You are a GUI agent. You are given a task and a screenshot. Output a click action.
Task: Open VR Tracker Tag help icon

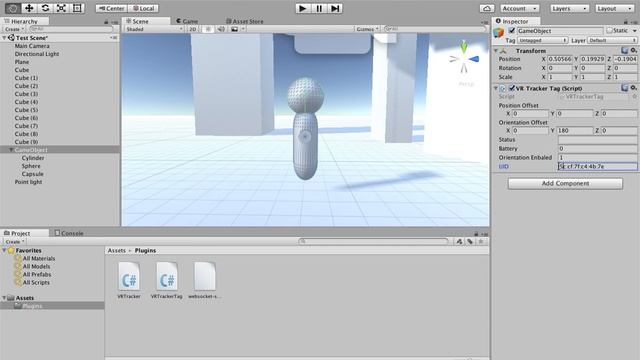coord(624,88)
